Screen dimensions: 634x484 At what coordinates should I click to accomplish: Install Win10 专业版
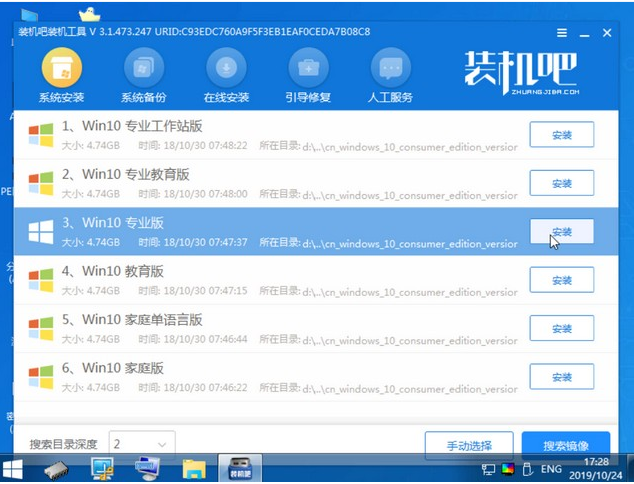(x=562, y=231)
